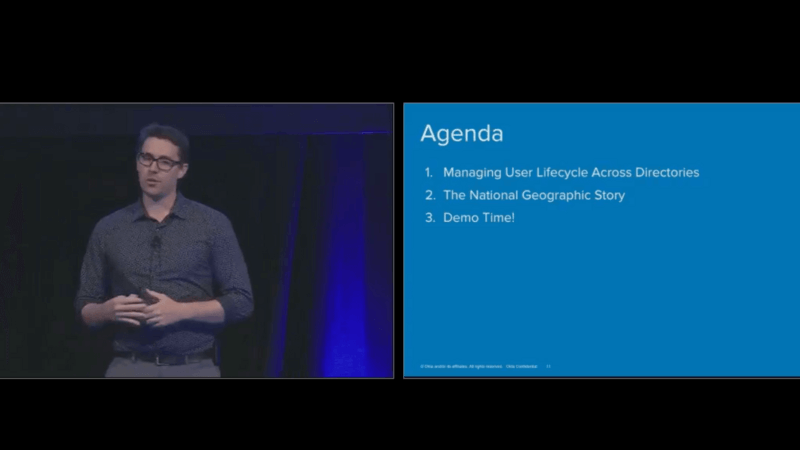This screenshot has width=800, height=450.
Task: Click the Agenda slide title
Action: point(461,134)
